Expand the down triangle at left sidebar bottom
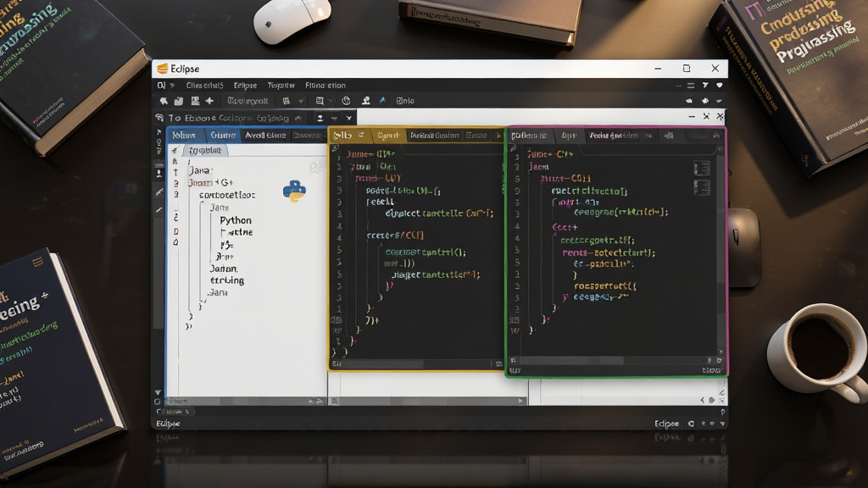This screenshot has width=868, height=488. click(158, 392)
